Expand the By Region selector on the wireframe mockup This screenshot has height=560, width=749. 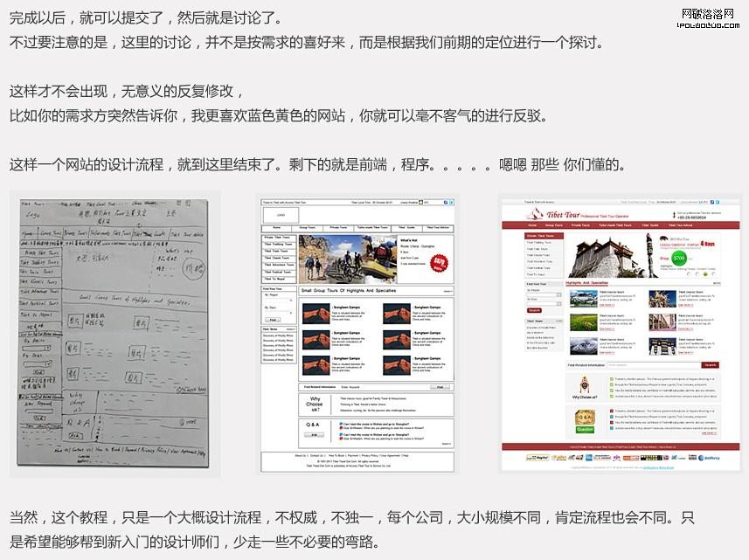pyautogui.click(x=277, y=299)
